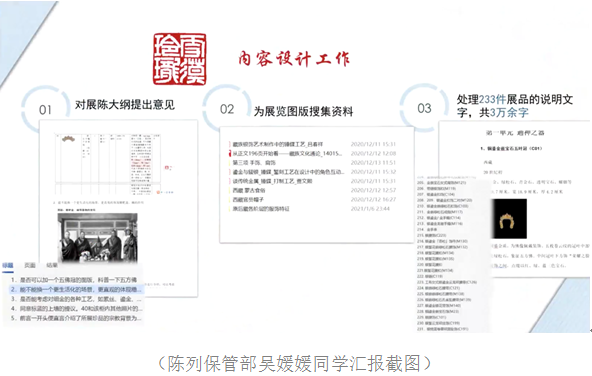Select the heading 为展览图版搜集资料

(303, 111)
